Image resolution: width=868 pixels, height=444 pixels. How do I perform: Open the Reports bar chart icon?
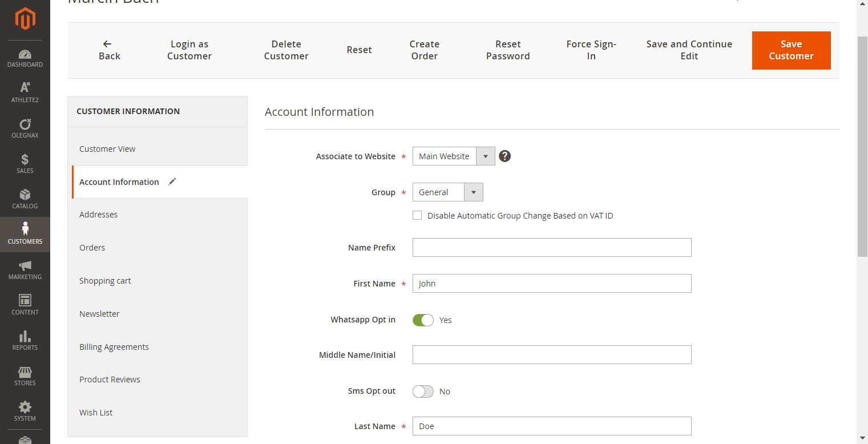[25, 340]
